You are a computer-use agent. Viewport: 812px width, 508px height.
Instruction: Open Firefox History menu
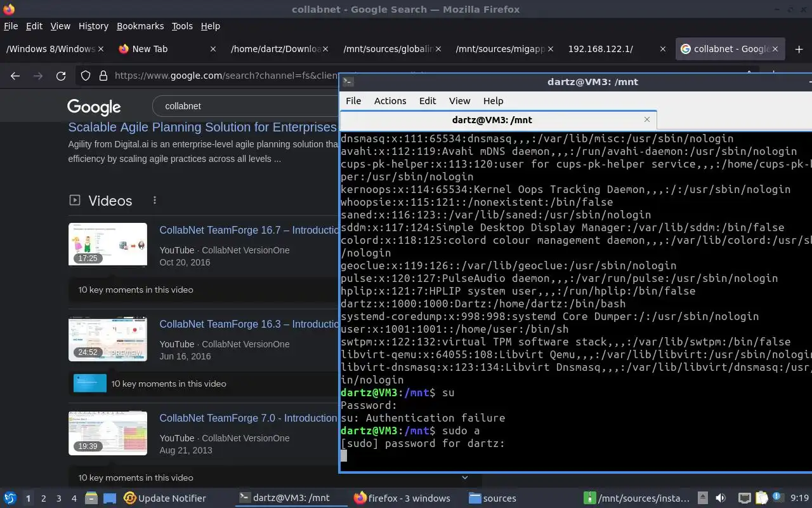click(x=93, y=26)
